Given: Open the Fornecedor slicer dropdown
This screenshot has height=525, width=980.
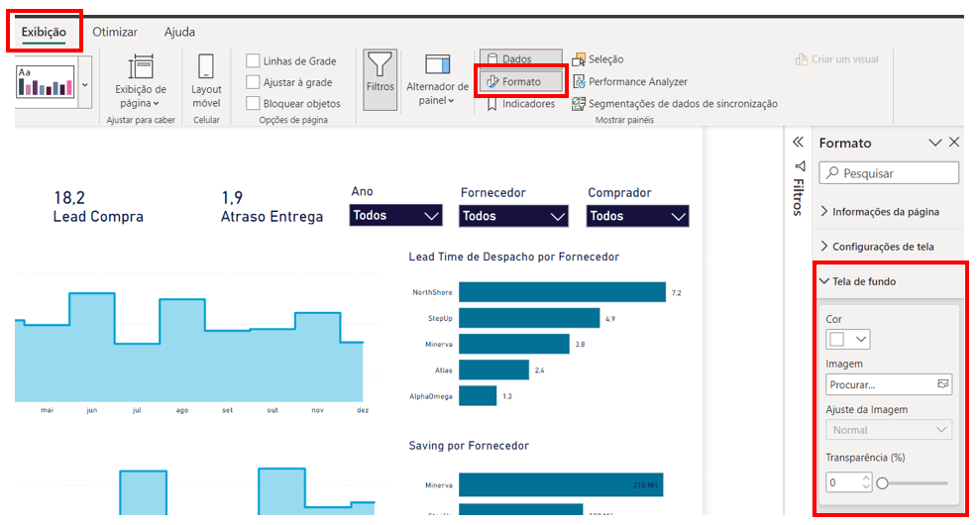Looking at the screenshot, I should [x=513, y=216].
